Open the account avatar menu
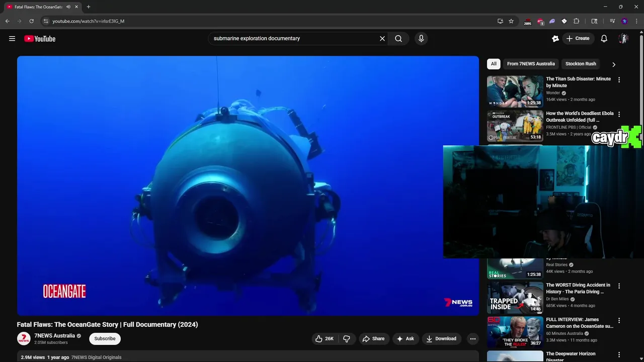The width and height of the screenshot is (644, 362). click(x=623, y=39)
